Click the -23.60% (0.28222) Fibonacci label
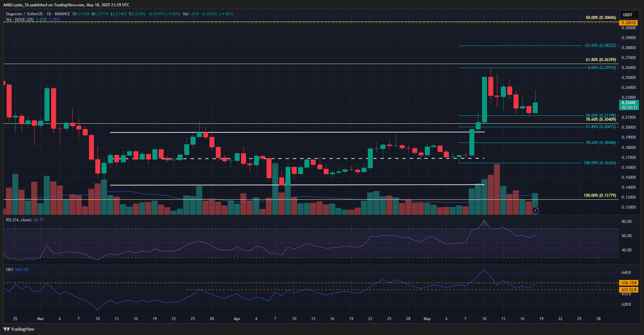 click(x=600, y=45)
